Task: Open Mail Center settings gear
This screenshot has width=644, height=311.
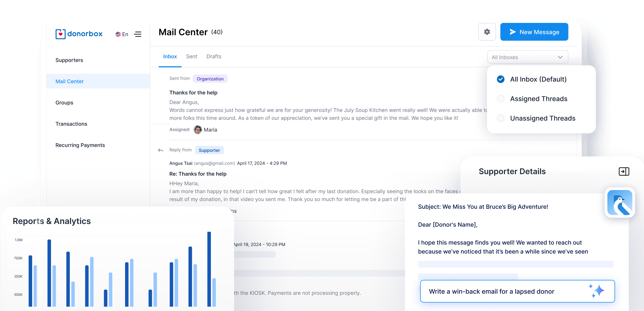Action: (x=487, y=32)
